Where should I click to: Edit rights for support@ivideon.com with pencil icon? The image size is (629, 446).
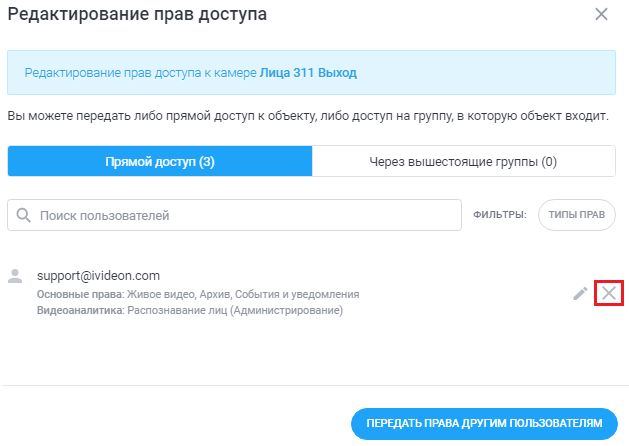tap(580, 294)
